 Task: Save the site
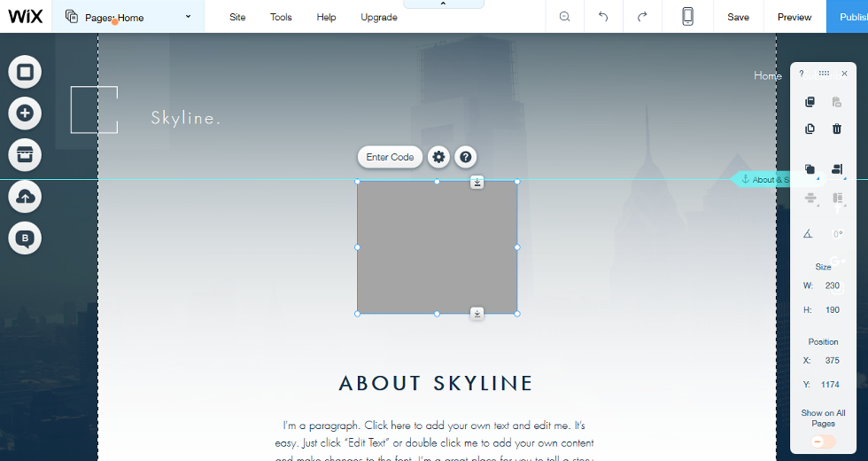(738, 17)
